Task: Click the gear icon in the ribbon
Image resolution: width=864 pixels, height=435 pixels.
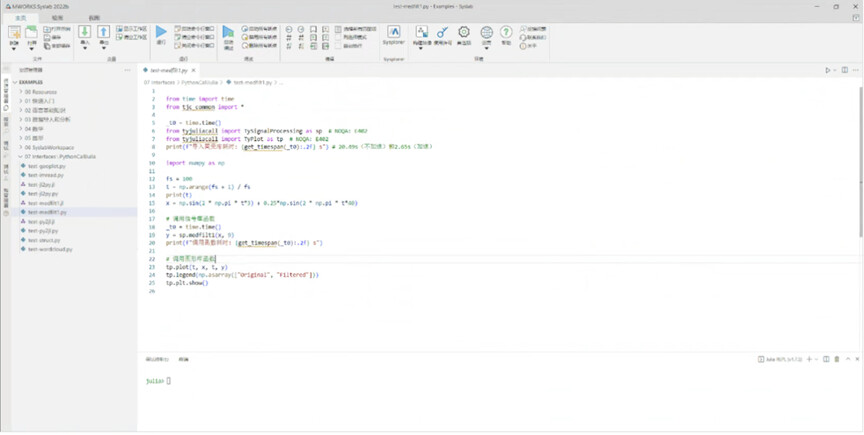Action: pyautogui.click(x=464, y=32)
